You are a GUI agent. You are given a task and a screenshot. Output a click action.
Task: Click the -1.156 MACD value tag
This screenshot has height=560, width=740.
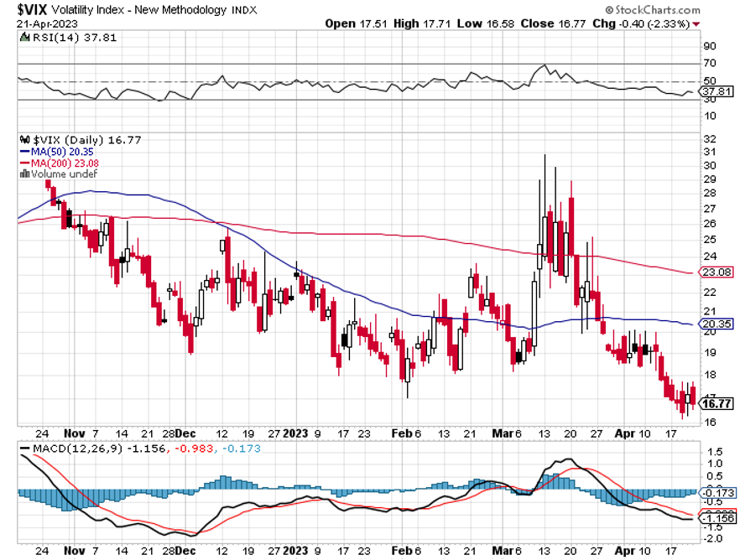point(717,519)
